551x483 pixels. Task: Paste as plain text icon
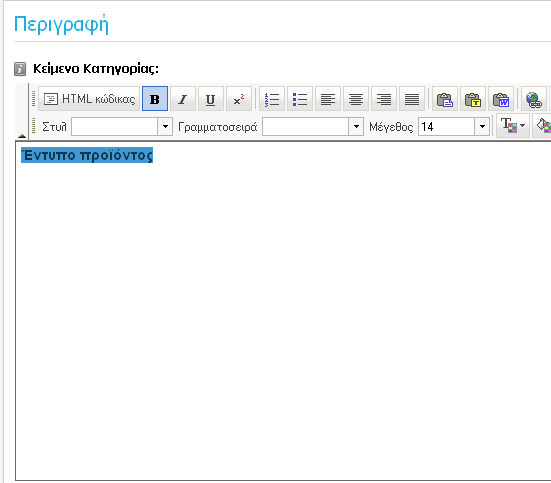(x=473, y=99)
